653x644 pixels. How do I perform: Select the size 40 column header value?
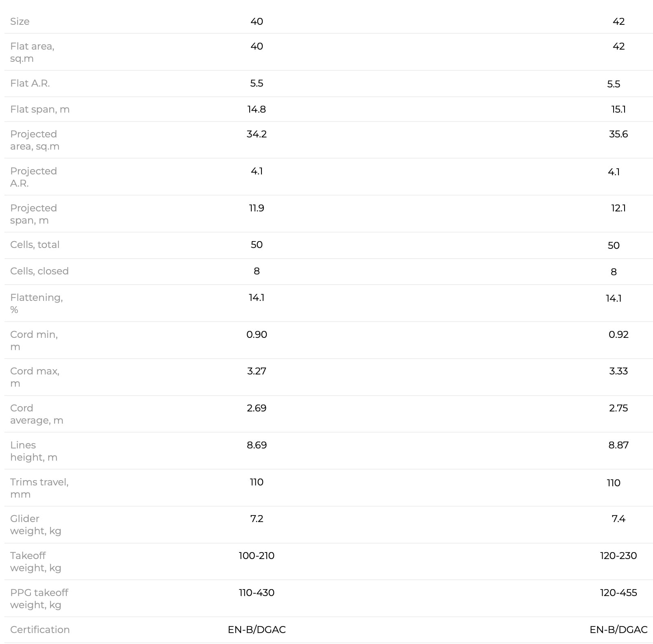coord(257,22)
